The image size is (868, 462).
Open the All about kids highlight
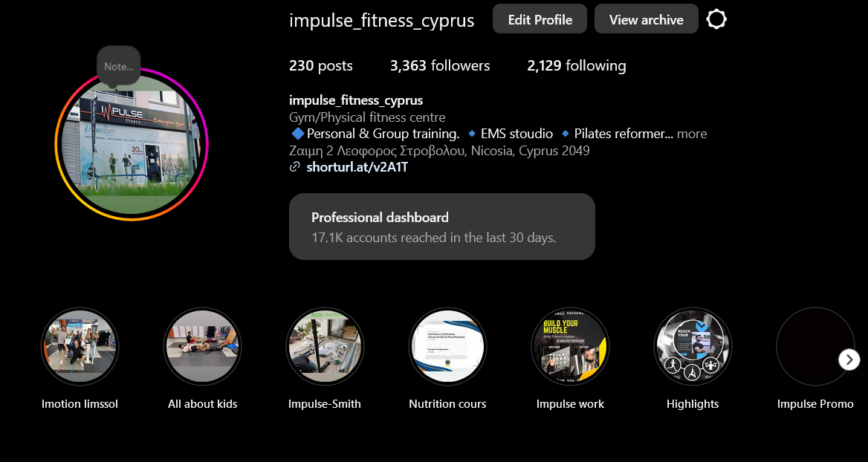203,346
